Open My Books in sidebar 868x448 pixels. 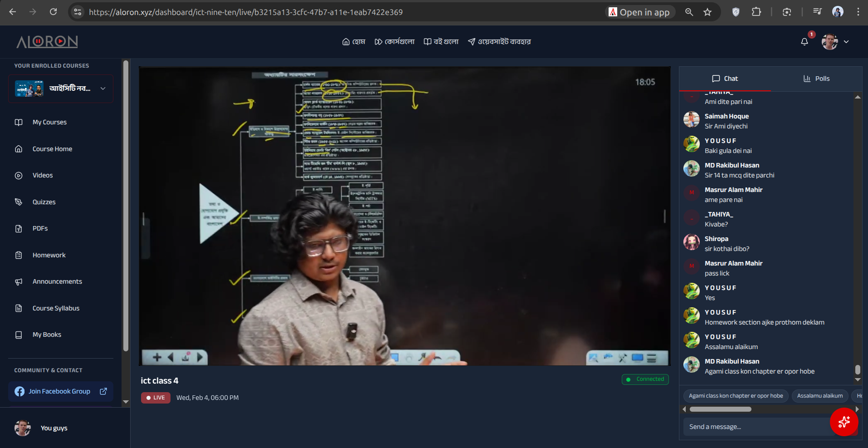[47, 335]
